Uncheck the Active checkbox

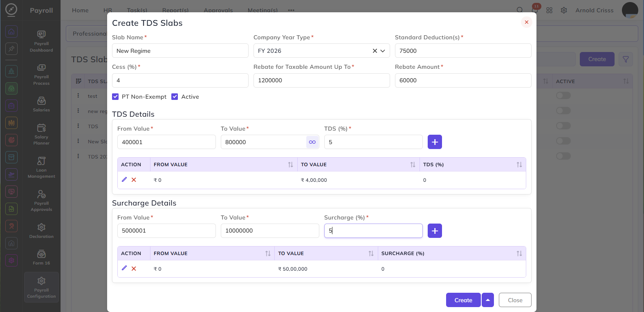coord(175,97)
